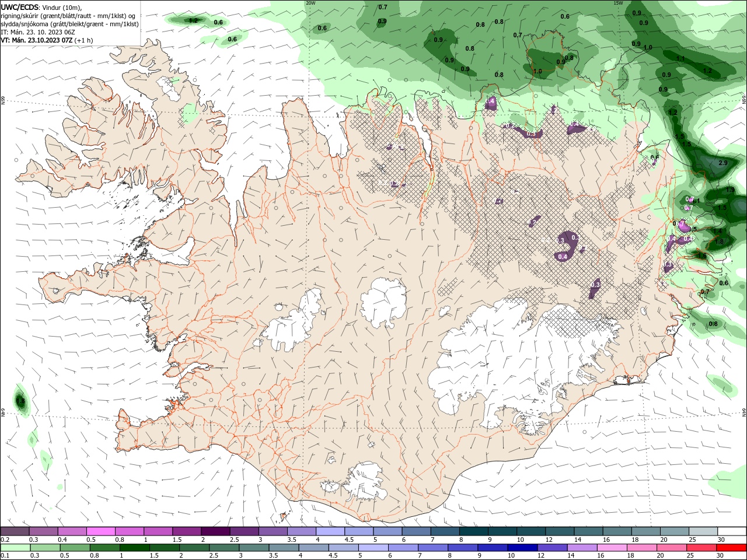The height and width of the screenshot is (560, 747).
Task: Click the 2.9 precipitation value off east coast
Action: click(723, 163)
